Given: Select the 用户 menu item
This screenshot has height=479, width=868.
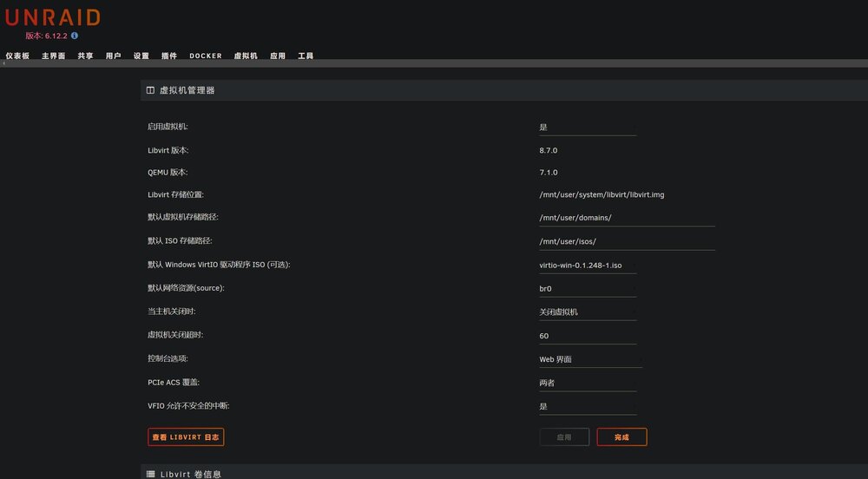Looking at the screenshot, I should (114, 56).
